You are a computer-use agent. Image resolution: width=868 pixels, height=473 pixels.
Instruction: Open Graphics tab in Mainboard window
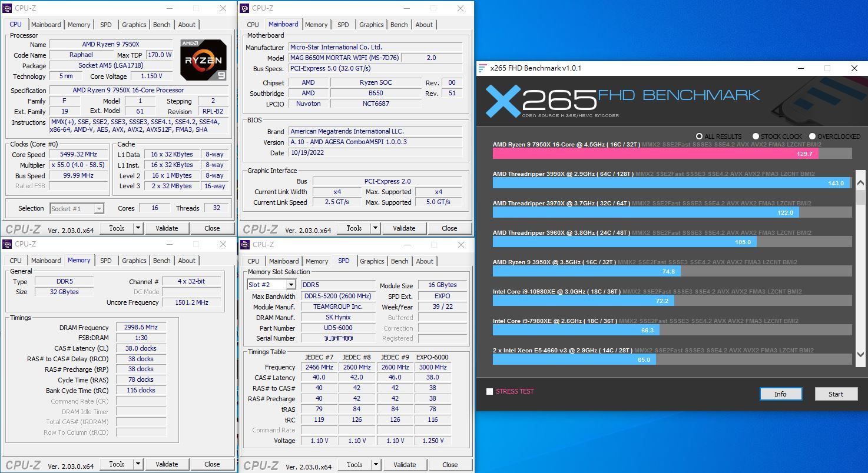372,25
